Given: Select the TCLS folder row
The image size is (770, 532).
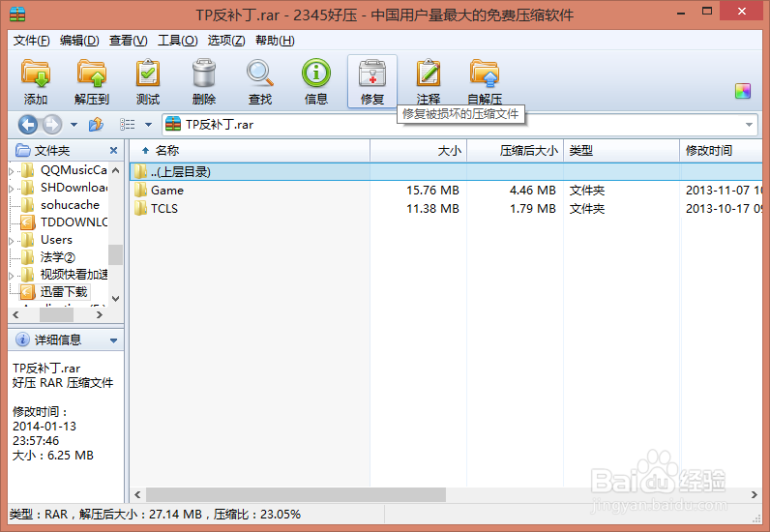Looking at the screenshot, I should 446,209.
